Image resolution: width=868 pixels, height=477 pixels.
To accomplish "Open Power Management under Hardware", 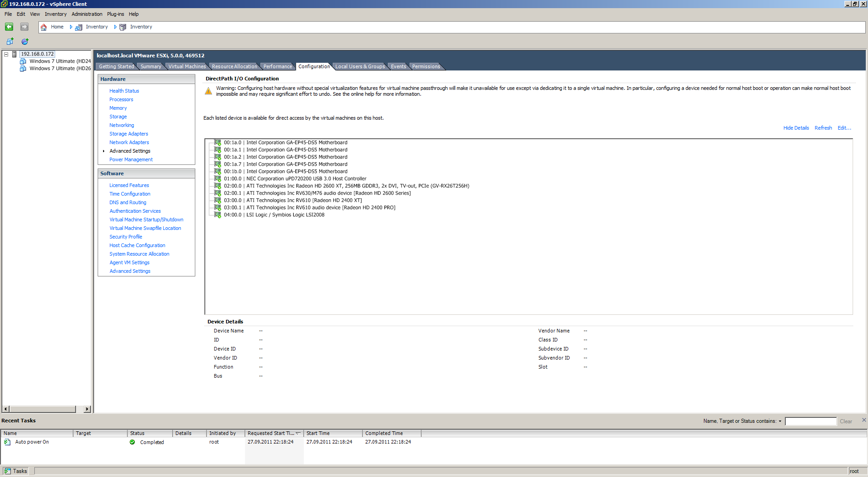I will point(131,160).
